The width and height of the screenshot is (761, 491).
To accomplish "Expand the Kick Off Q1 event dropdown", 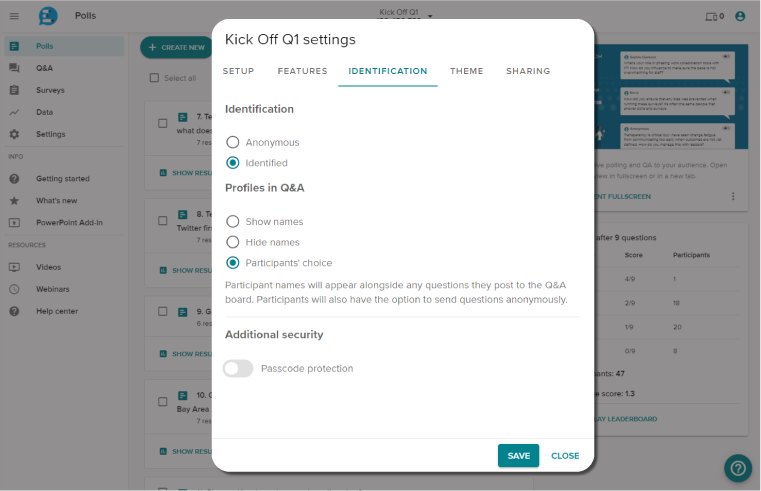I will [430, 16].
